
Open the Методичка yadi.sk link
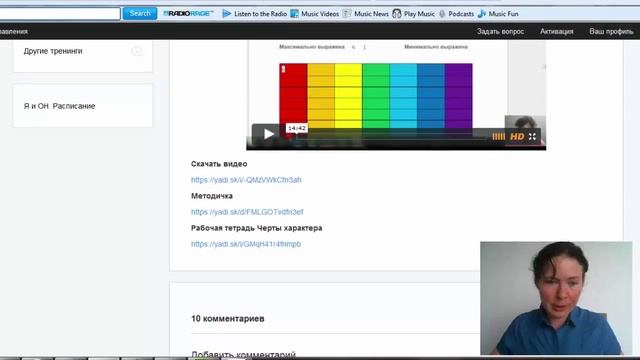pyautogui.click(x=247, y=212)
